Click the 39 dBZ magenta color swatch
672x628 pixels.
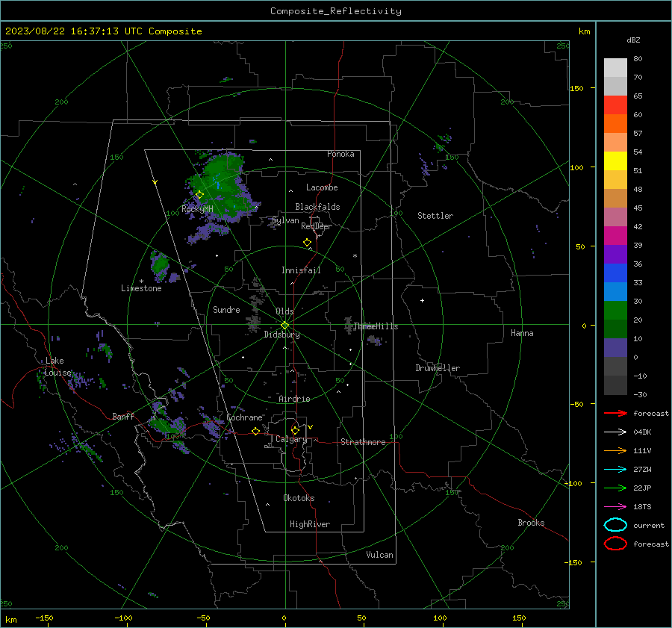click(615, 236)
